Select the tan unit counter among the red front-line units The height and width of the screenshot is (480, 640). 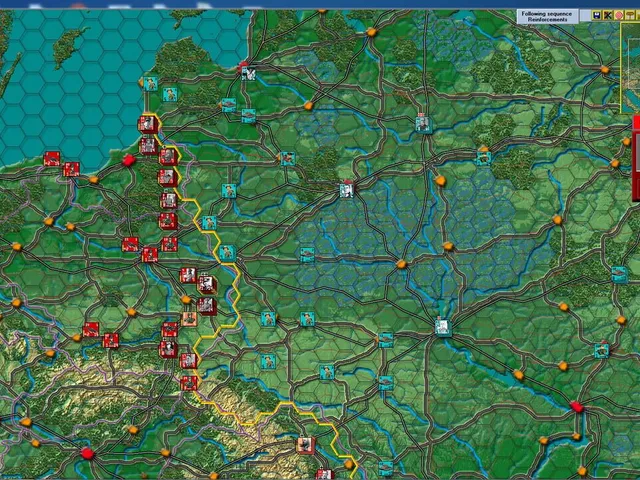click(189, 318)
